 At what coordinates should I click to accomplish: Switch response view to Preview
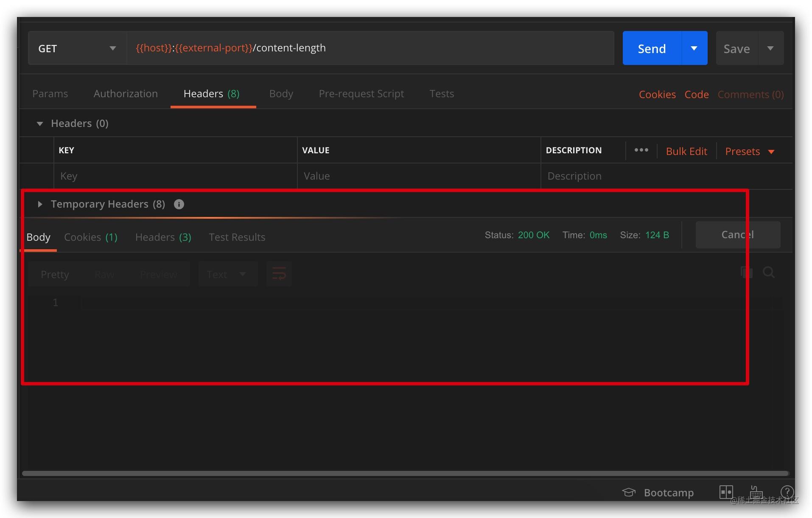(158, 274)
